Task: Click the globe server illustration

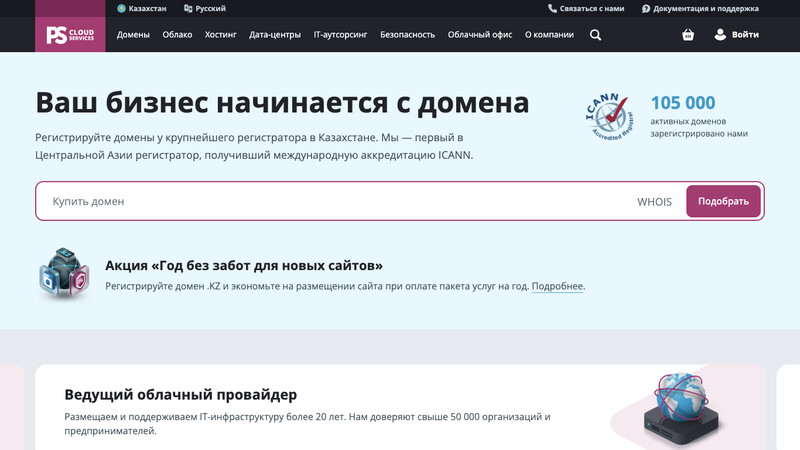Action: [x=682, y=409]
